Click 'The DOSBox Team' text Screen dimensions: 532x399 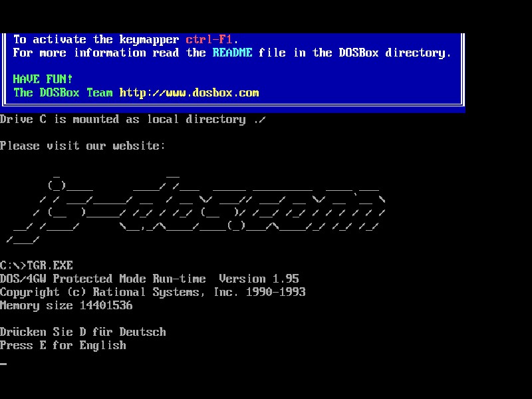[x=63, y=92]
